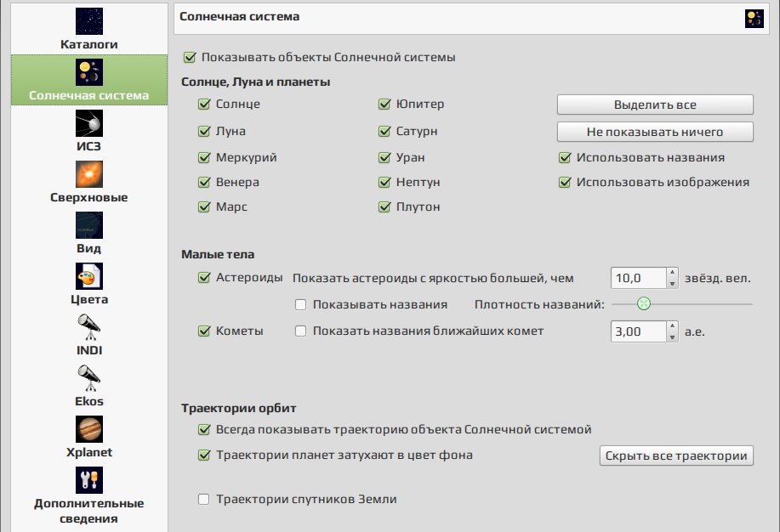Click the Плотность названий slider handle

(644, 303)
